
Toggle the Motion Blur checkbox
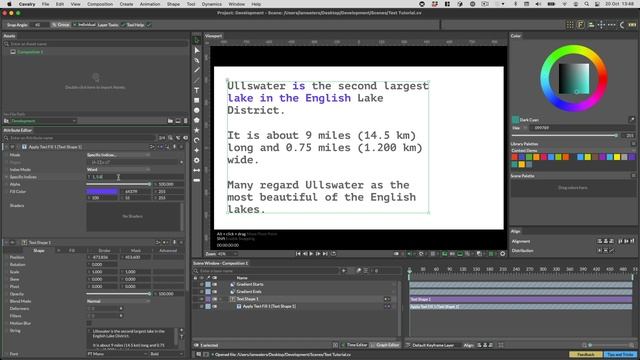pos(89,323)
